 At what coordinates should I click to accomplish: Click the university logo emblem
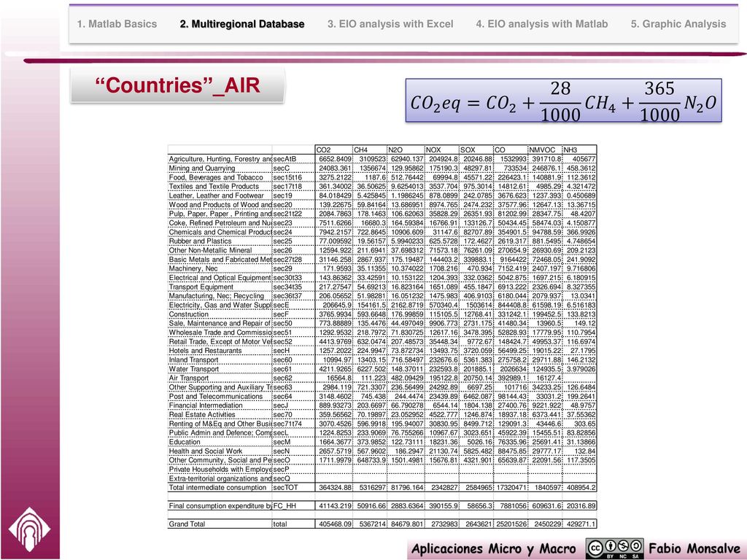(x=29, y=529)
